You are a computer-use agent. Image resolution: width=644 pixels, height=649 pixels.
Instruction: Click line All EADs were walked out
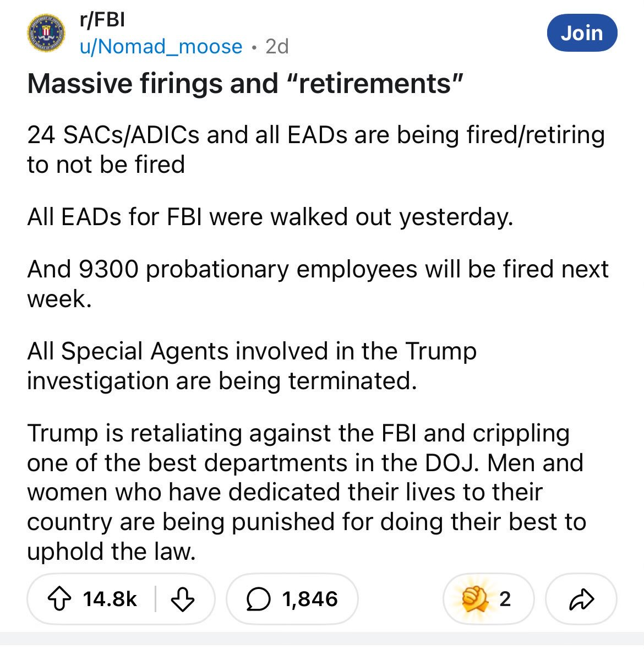[x=270, y=217]
